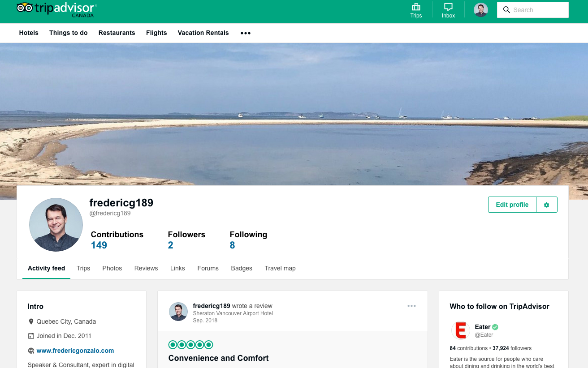Switch to the Trips profile tab
This screenshot has width=588, height=368.
point(83,268)
